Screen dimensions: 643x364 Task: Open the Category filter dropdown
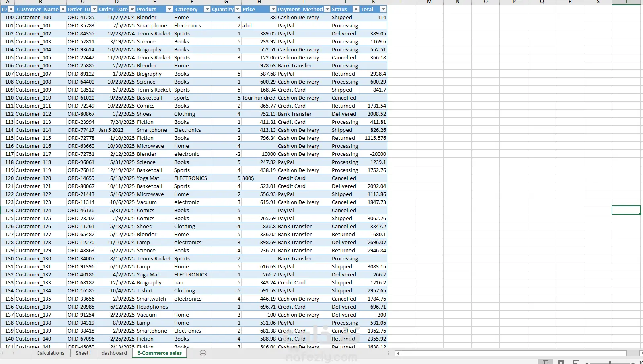tap(207, 9)
